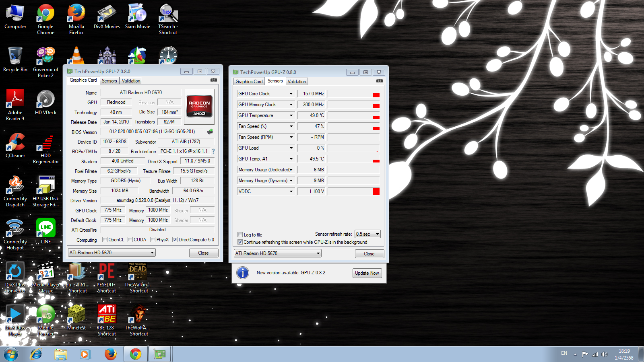
Task: Open Validation tab in the left GPU-Z window
Action: [131, 81]
